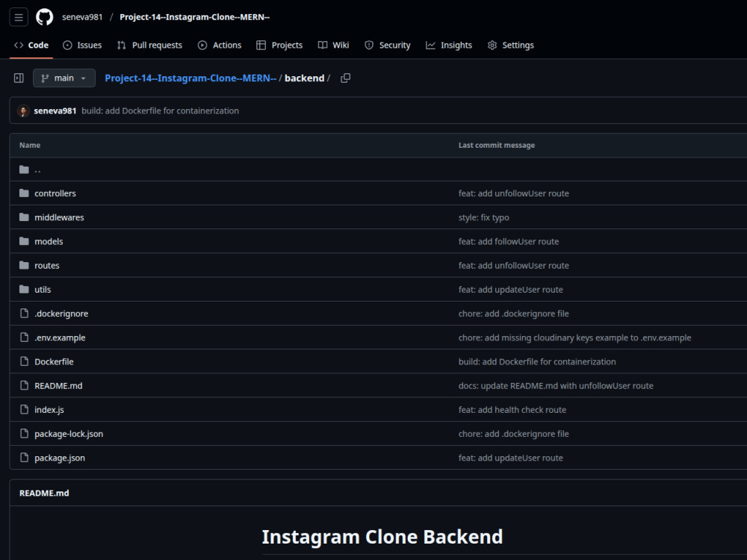This screenshot has width=747, height=560.
Task: Copy the backend path icon
Action: 345,78
